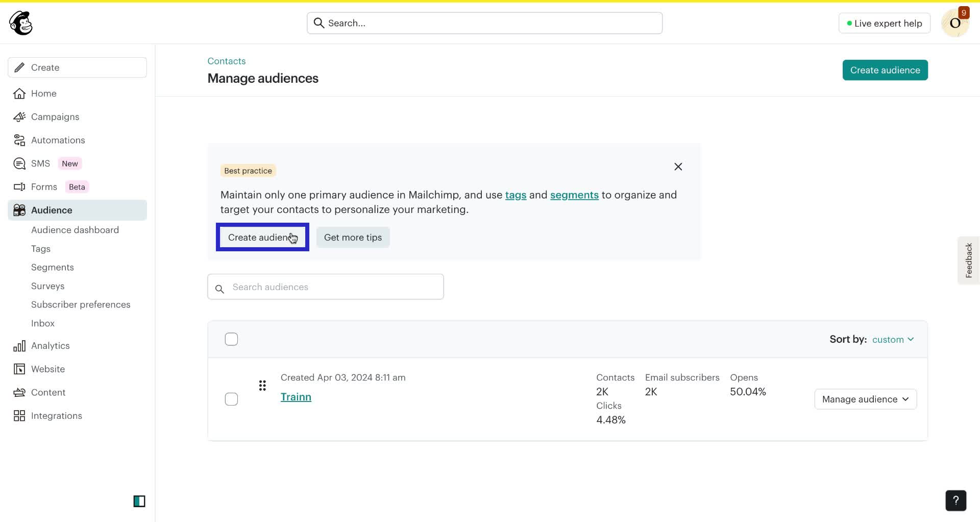Select the Trainn audience checkbox
980x522 pixels.
click(x=231, y=399)
